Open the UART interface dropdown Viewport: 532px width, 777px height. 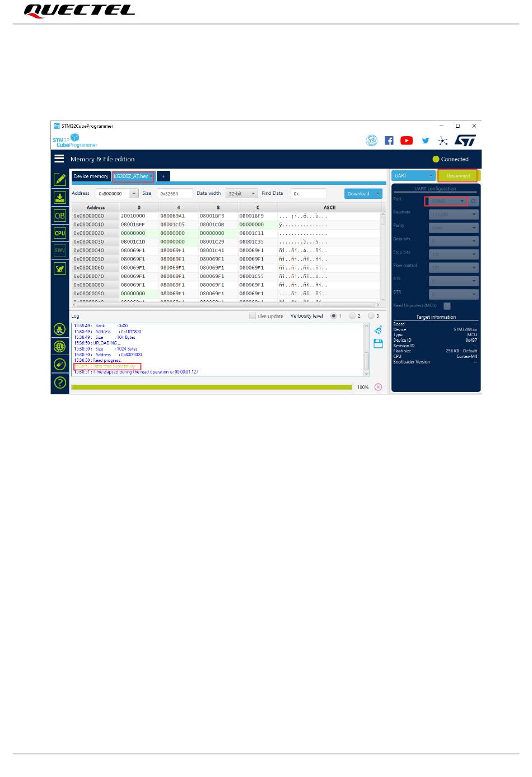[x=413, y=176]
